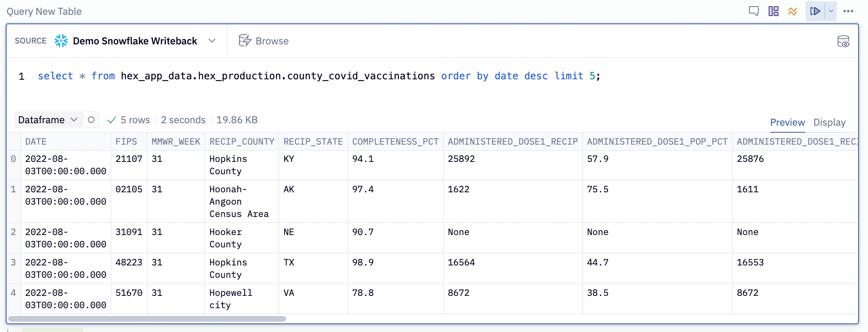
Task: Click the Snowflake connection logo
Action: tap(61, 41)
